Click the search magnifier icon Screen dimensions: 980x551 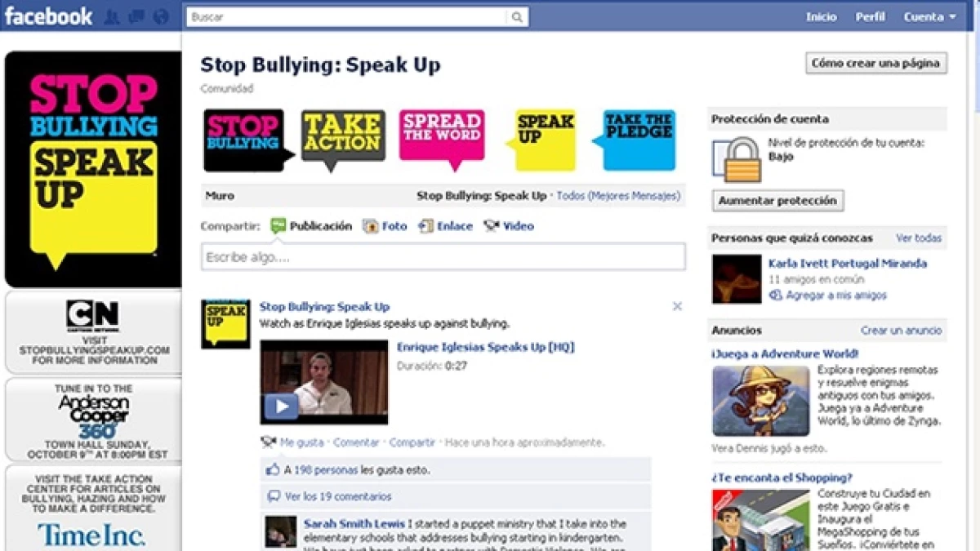point(517,16)
